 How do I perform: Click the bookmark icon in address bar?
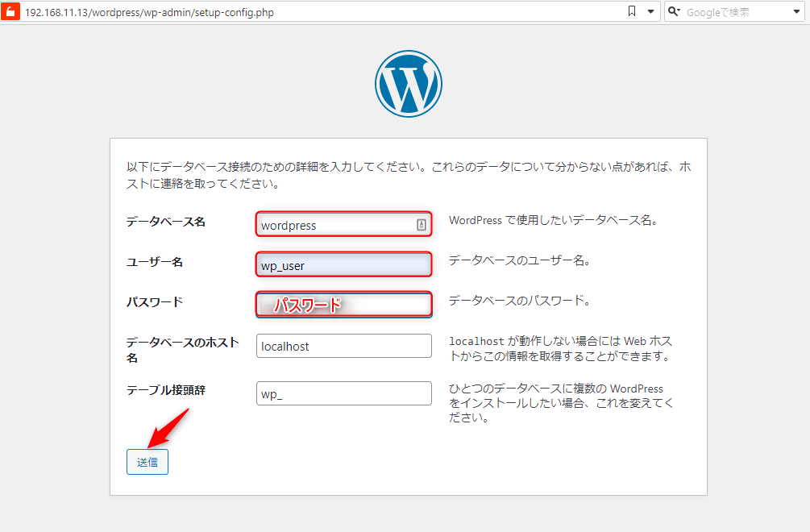tap(632, 12)
